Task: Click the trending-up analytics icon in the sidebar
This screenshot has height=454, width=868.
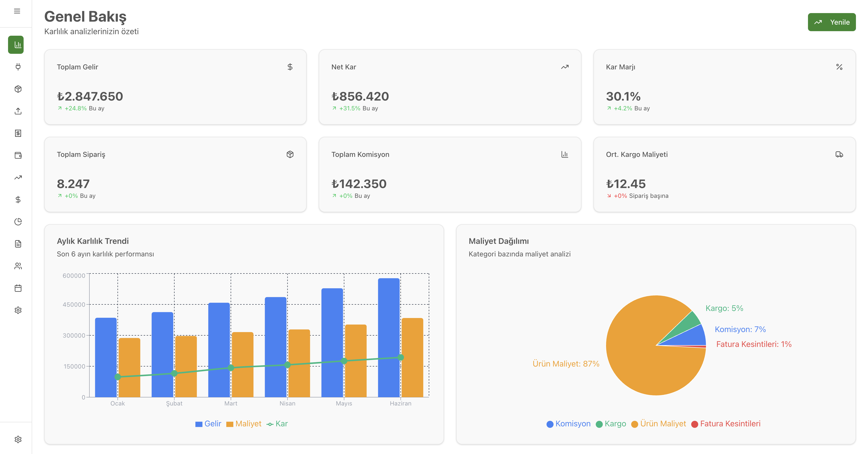Action: coord(18,177)
